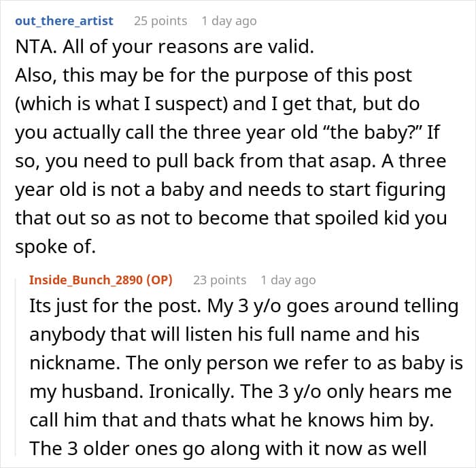Click 'NTA. All of your reasons are valid.'
476x468 pixels.
[x=165, y=47]
